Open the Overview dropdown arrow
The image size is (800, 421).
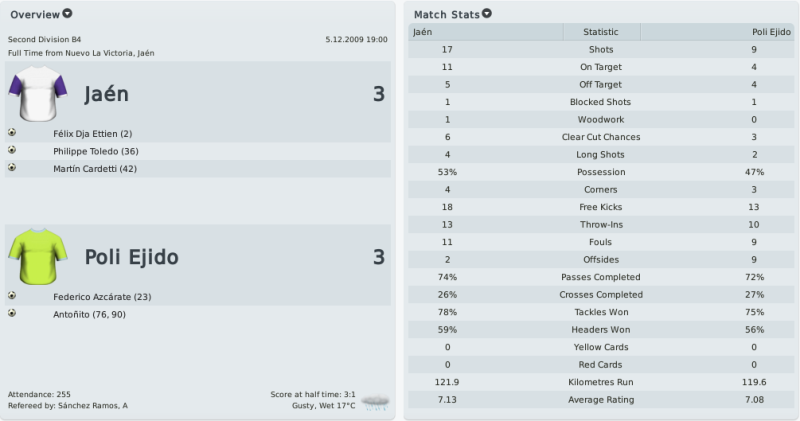[67, 14]
